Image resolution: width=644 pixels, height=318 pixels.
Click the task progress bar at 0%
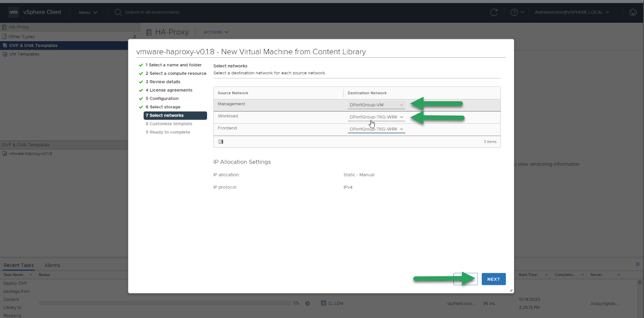(165, 303)
